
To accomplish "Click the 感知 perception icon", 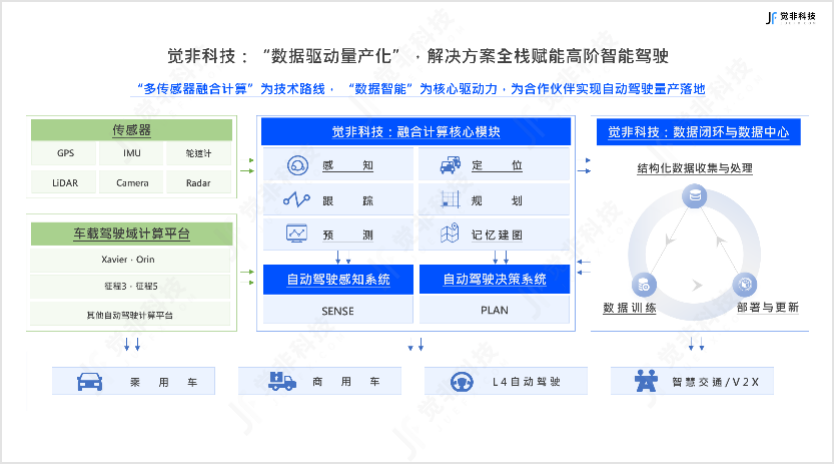I will pos(298,165).
